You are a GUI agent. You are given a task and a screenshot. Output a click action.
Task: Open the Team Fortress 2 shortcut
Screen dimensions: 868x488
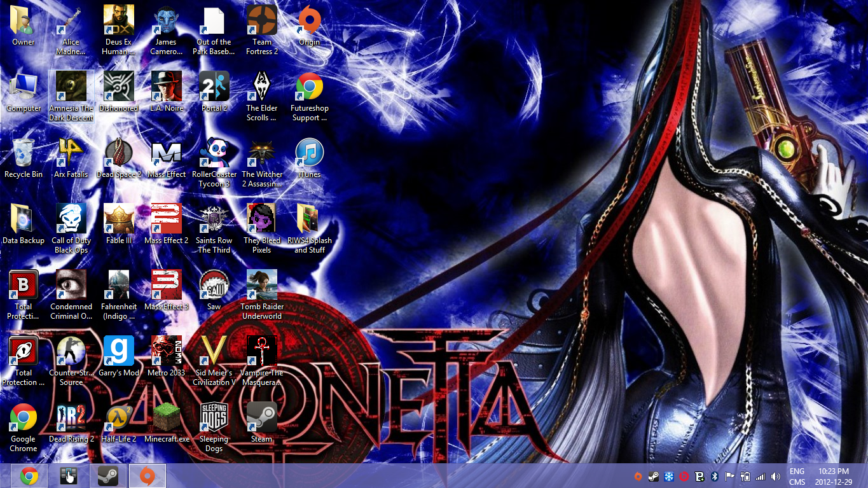click(261, 22)
